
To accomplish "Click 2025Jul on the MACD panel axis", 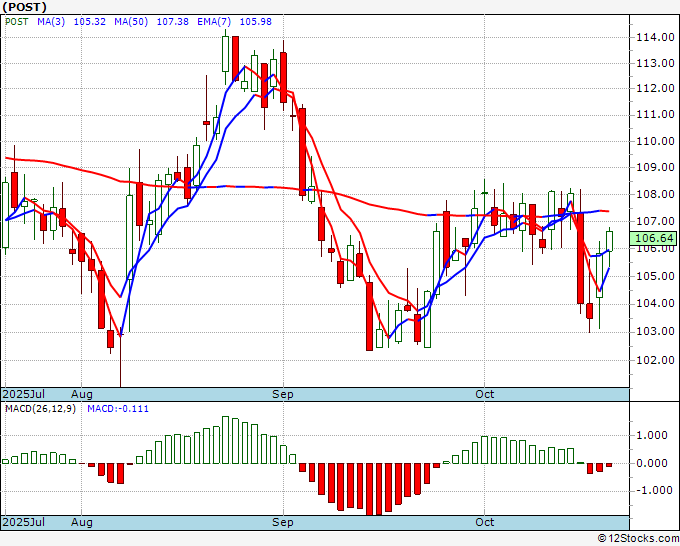I will tap(23, 522).
